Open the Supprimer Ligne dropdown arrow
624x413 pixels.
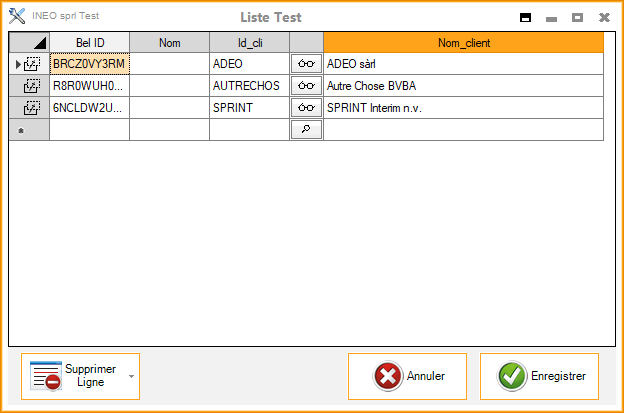(131, 377)
